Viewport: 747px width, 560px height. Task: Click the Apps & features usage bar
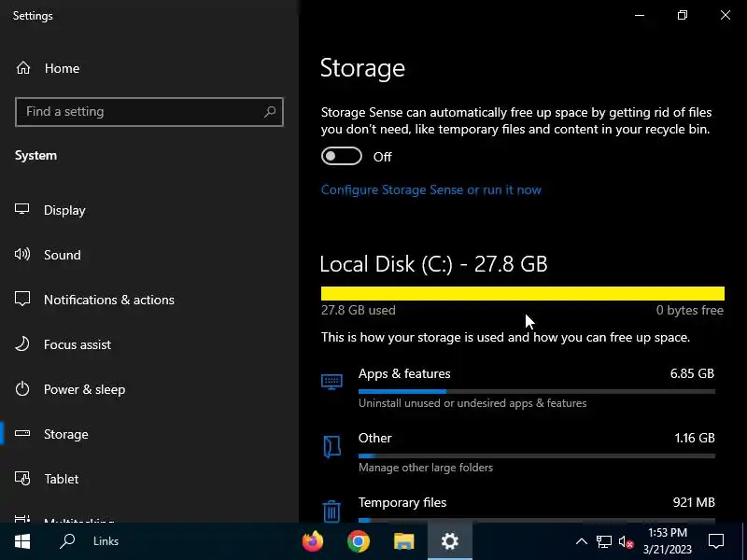pos(536,391)
